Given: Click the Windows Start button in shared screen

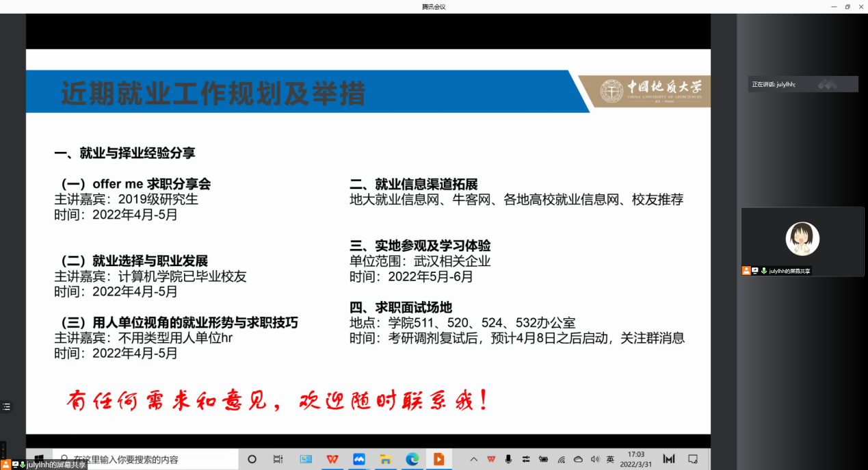Looking at the screenshot, I should 38,459.
